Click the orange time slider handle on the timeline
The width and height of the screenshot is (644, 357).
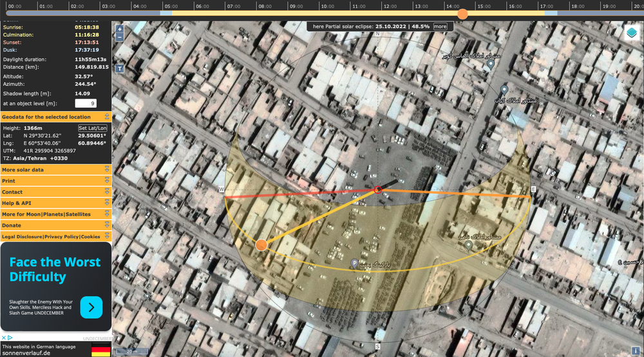[462, 14]
